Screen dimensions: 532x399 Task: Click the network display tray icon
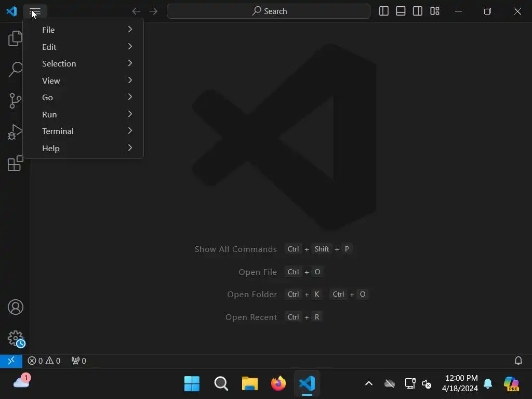point(410,384)
